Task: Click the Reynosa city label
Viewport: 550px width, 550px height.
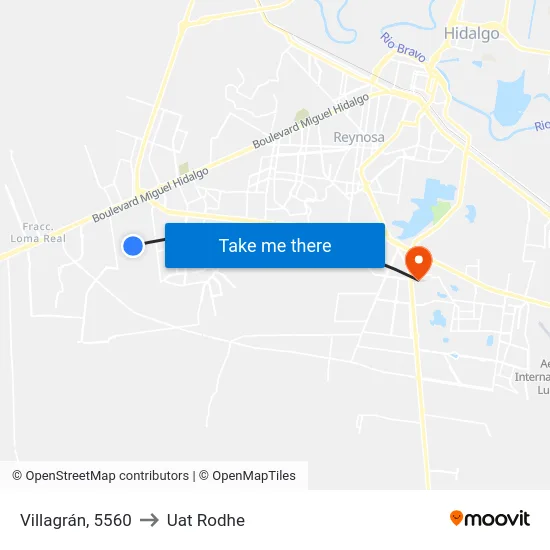Action: point(358,137)
